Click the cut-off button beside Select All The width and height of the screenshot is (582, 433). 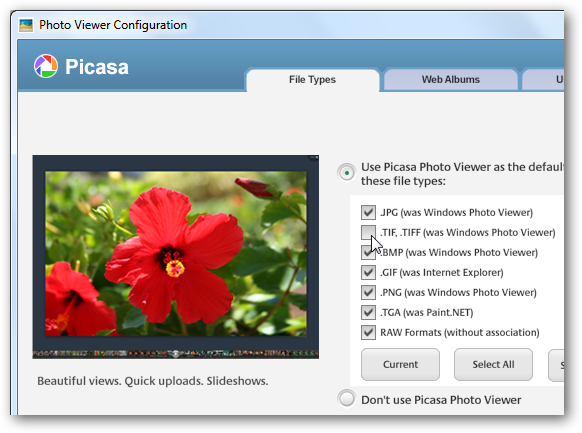click(x=556, y=364)
